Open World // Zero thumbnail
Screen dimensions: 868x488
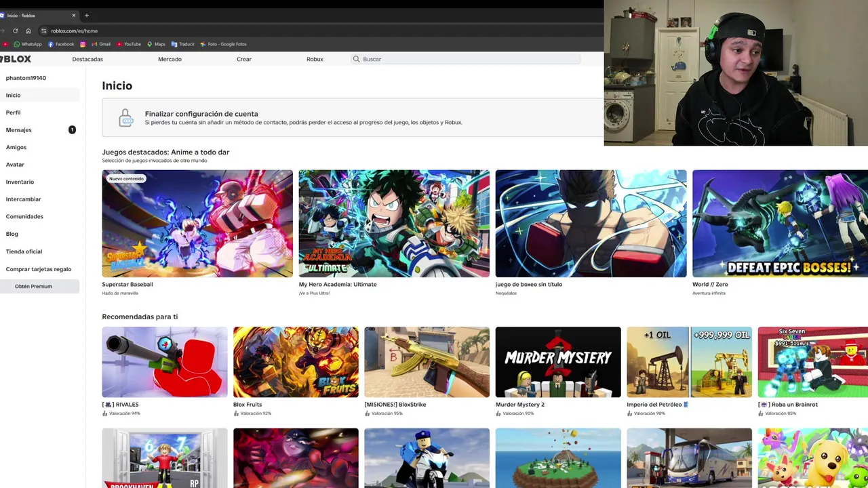click(780, 223)
